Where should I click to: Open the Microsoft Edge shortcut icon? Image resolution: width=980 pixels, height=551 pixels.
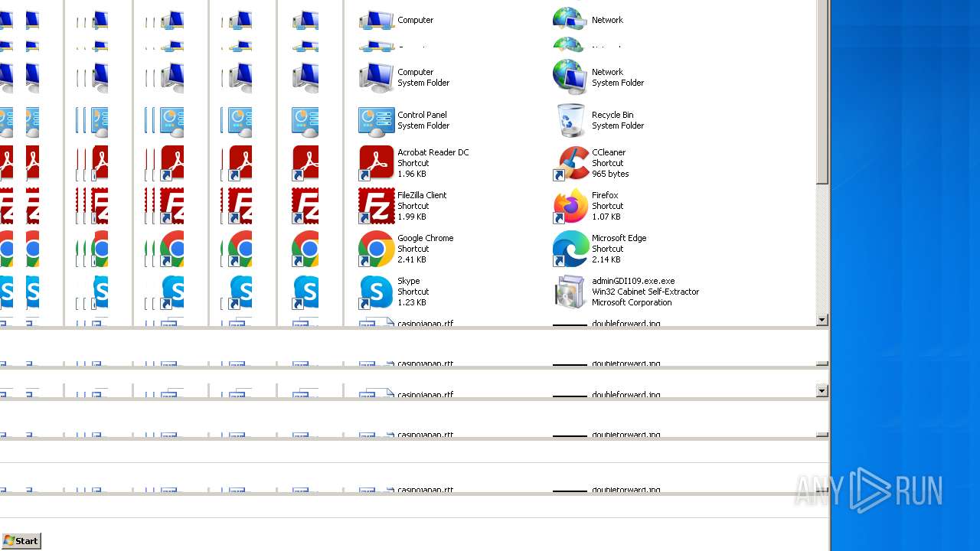coord(570,249)
